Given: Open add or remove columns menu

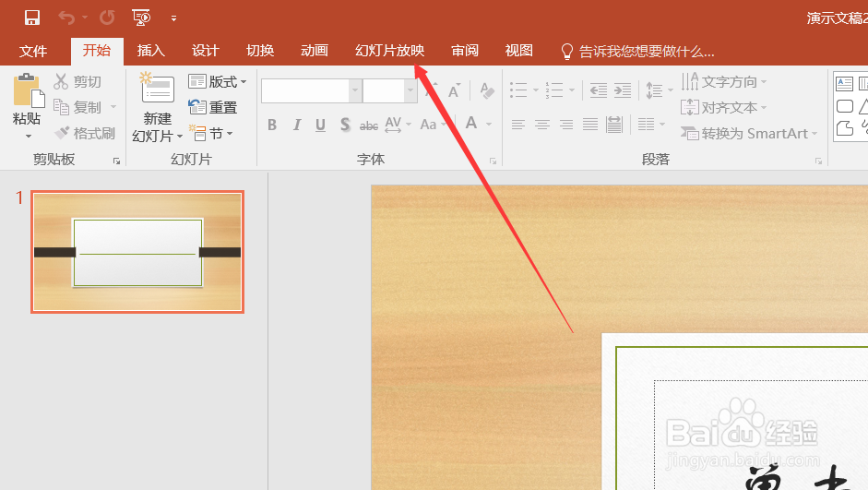Looking at the screenshot, I should (x=651, y=125).
